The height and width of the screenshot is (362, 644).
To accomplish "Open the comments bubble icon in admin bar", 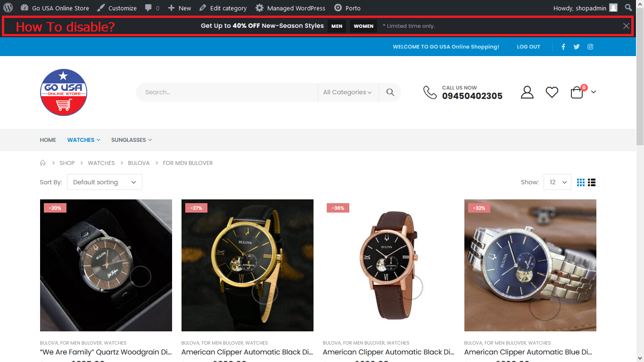I will click(149, 8).
